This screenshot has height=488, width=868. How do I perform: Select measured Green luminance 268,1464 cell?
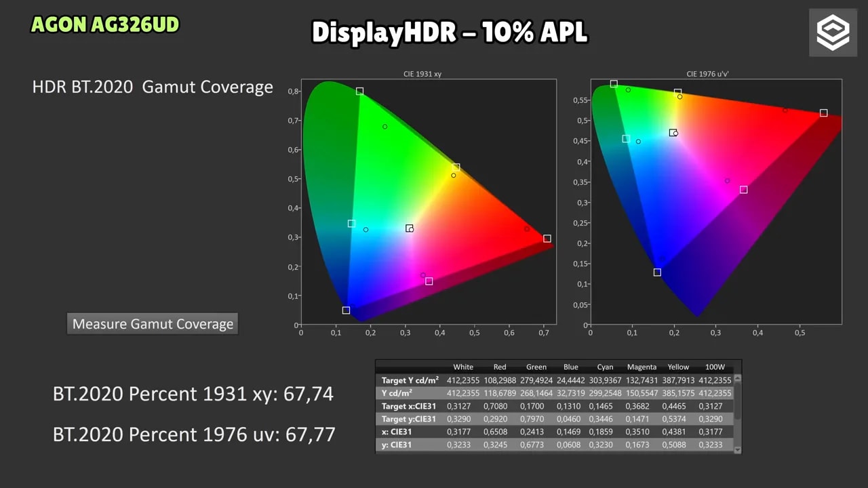(536, 393)
